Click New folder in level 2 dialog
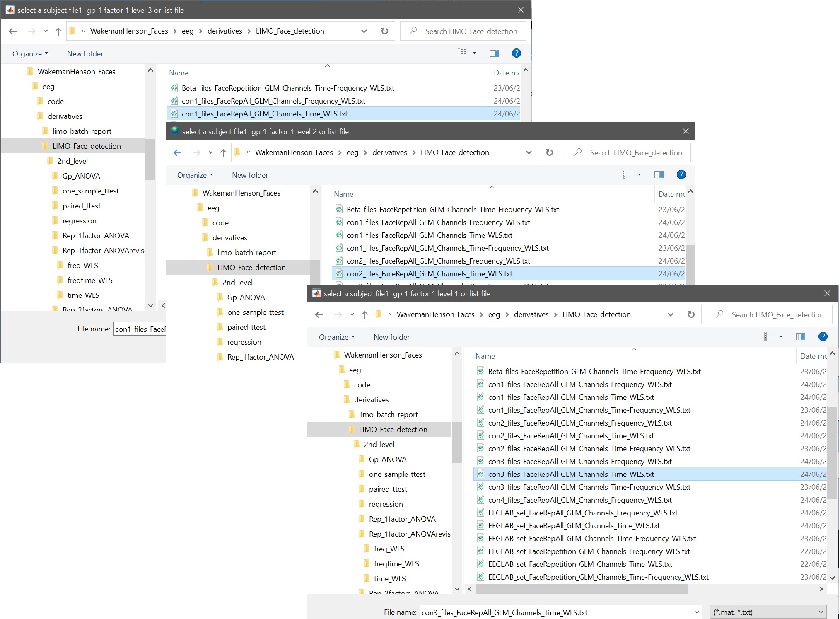 (x=250, y=175)
